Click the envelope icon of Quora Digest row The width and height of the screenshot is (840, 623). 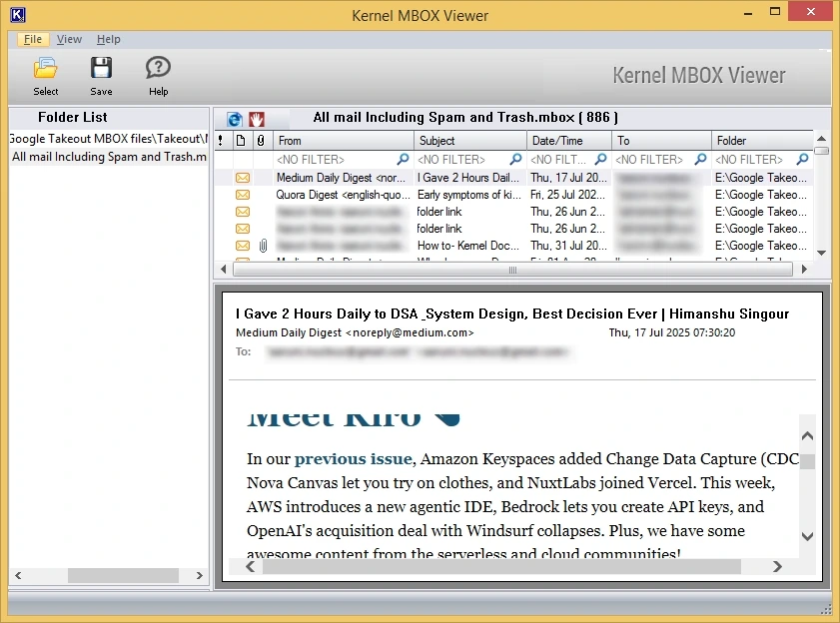coord(243,195)
